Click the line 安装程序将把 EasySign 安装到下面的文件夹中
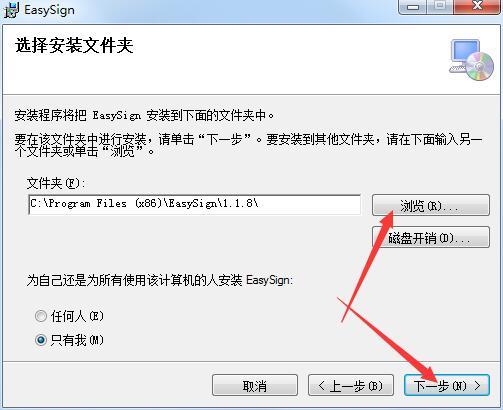This screenshot has height=410, width=503. click(144, 116)
